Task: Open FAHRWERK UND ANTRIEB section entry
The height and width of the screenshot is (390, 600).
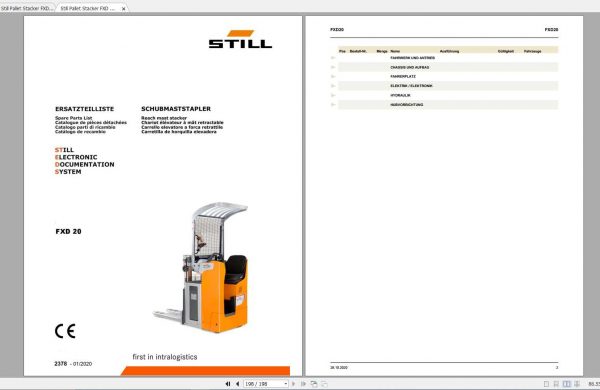Action: coord(412,58)
